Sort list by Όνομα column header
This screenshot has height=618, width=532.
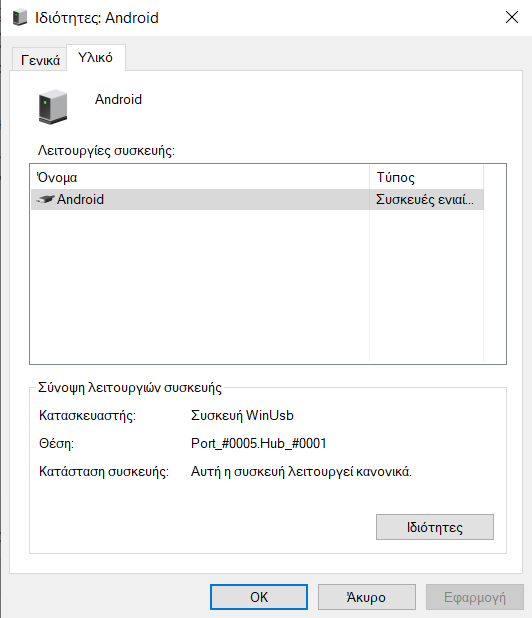pos(200,177)
